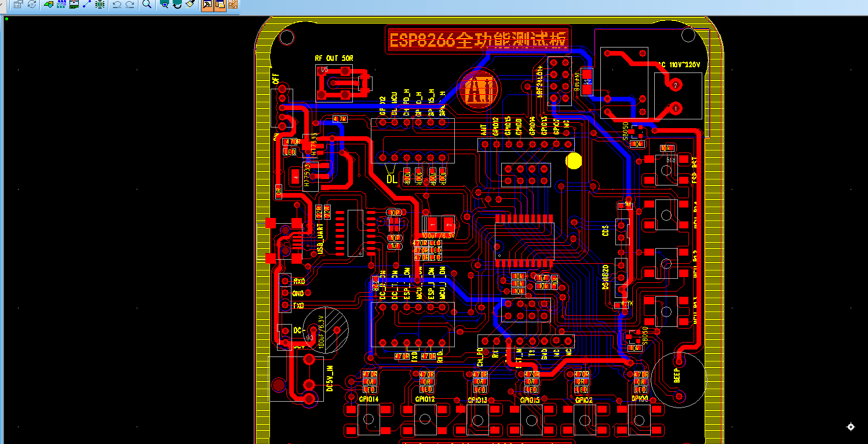This screenshot has width=868, height=444.
Task: Select the 'AC 110V~220V' terminal label
Action: click(678, 64)
